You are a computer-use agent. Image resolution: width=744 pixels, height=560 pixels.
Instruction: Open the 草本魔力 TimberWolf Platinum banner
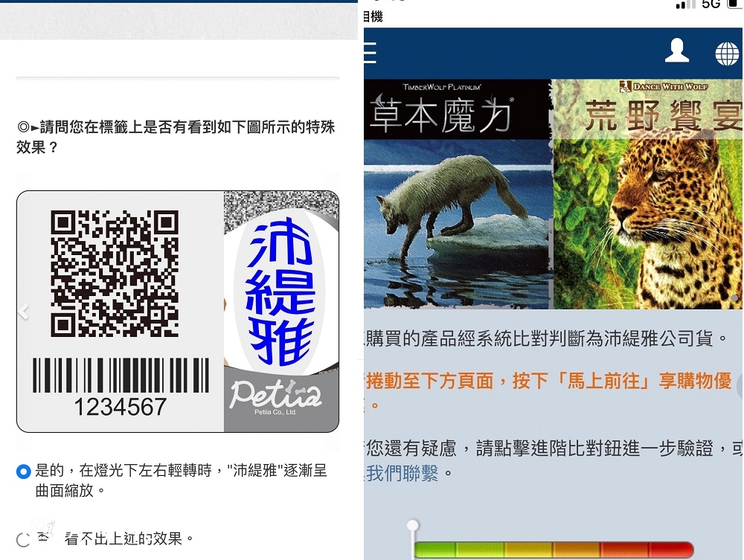(x=458, y=194)
